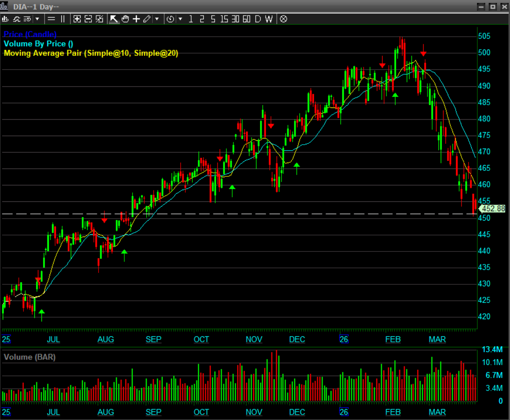Activate the hand pan tool
Screen dimensions: 510x420
tap(125, 19)
